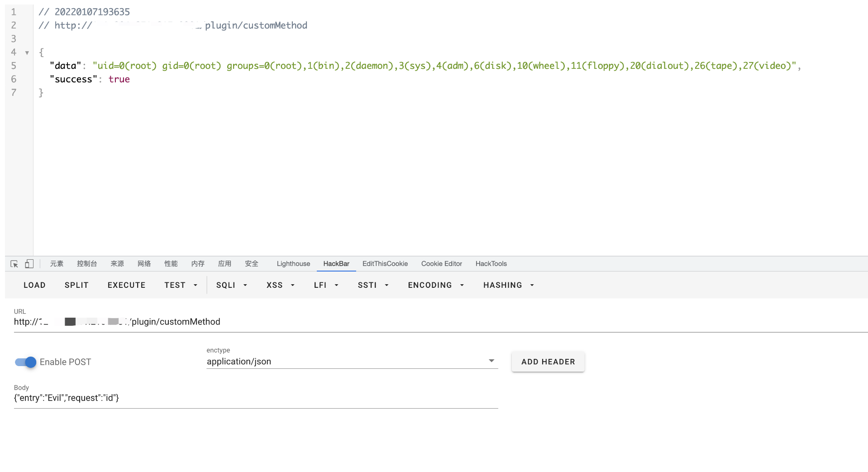Click LOAD in the HackBar toolbar
This screenshot has height=472, width=868.
pos(34,285)
